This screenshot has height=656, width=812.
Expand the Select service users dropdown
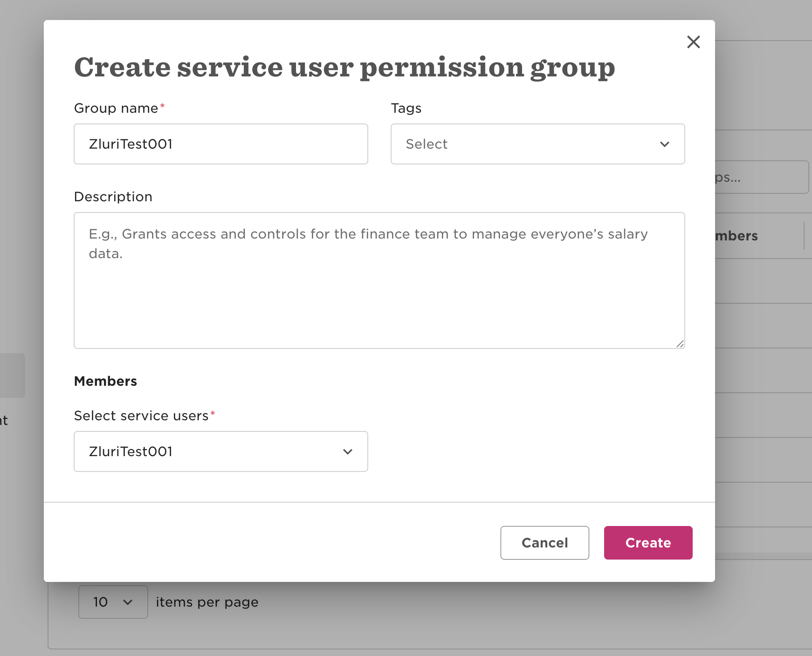click(x=221, y=451)
